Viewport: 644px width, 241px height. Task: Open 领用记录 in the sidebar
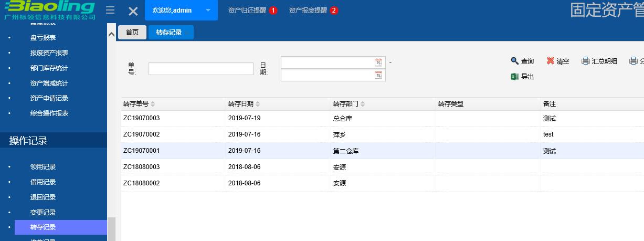click(x=43, y=167)
